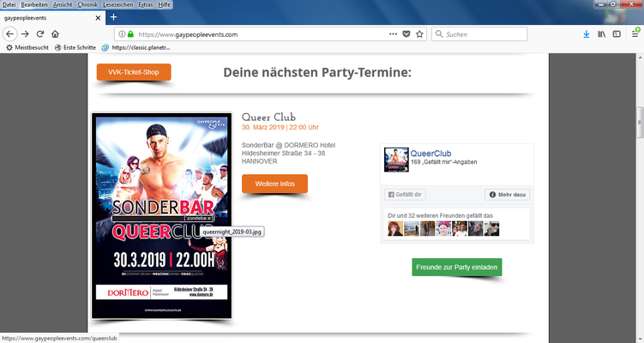
Task: Reload the current page
Action: click(x=39, y=34)
